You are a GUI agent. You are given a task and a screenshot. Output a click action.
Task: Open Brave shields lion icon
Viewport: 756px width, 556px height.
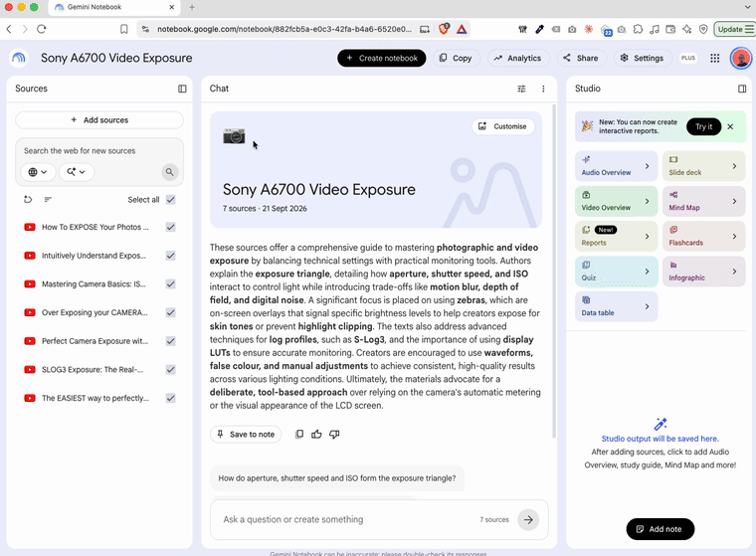(x=444, y=29)
